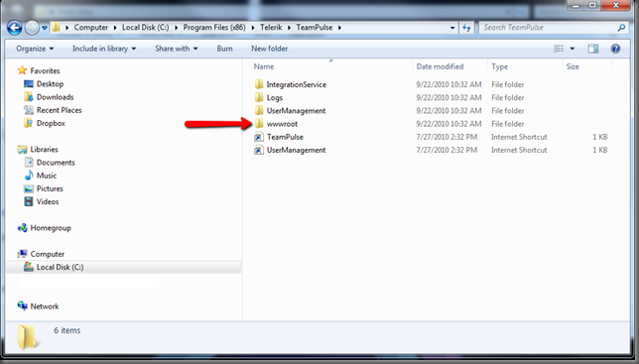Select Network in navigation pane
This screenshot has width=639, height=364.
pos(45,306)
